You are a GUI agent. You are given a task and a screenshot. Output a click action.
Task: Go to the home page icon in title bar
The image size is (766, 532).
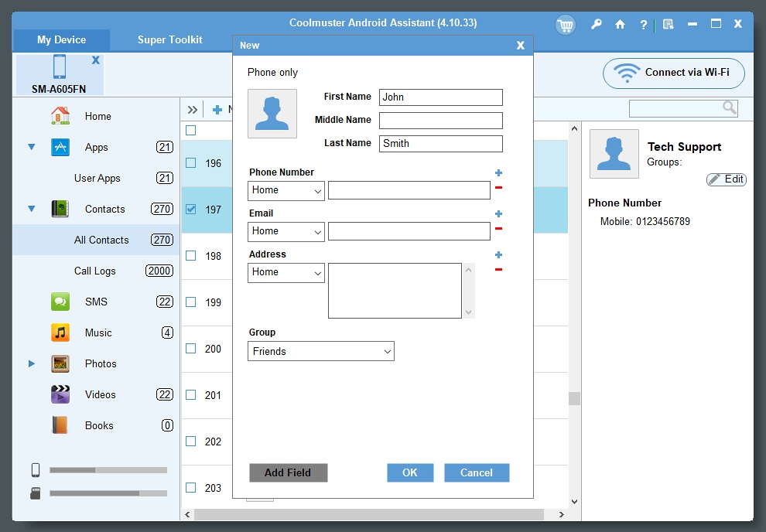click(x=620, y=24)
